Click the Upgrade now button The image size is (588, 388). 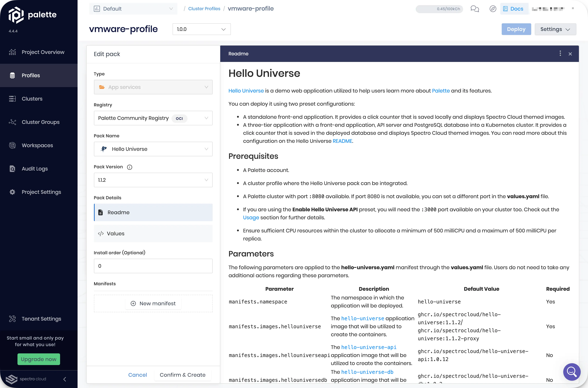[39, 359]
